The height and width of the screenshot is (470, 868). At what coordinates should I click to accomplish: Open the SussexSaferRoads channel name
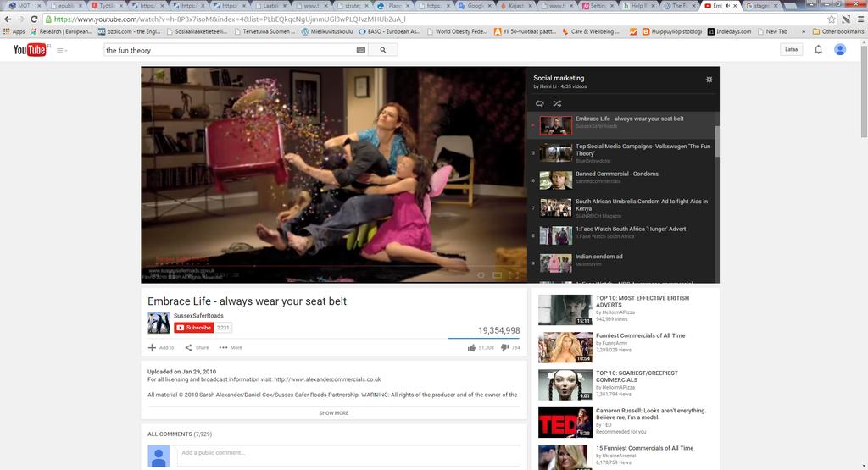[x=198, y=316]
